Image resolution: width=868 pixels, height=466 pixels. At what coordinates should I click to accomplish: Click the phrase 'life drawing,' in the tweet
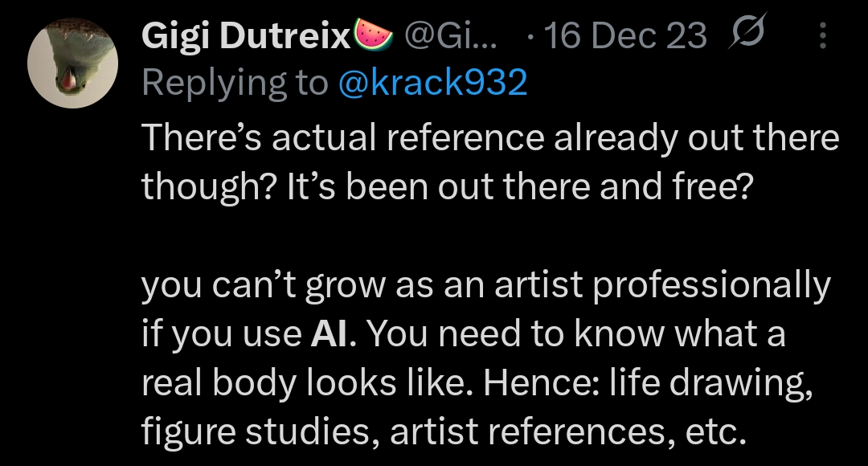[x=711, y=383]
